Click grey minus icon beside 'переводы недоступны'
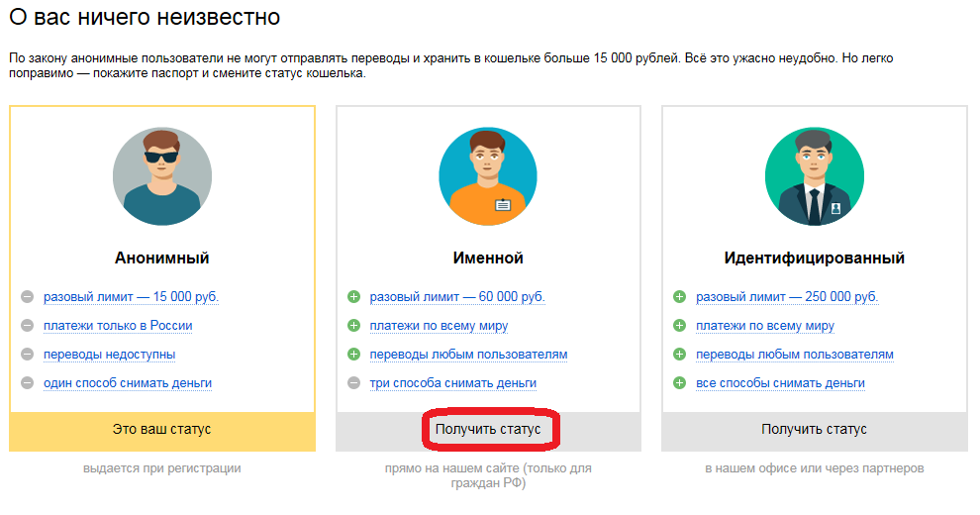The height and width of the screenshot is (515, 980). [28, 355]
